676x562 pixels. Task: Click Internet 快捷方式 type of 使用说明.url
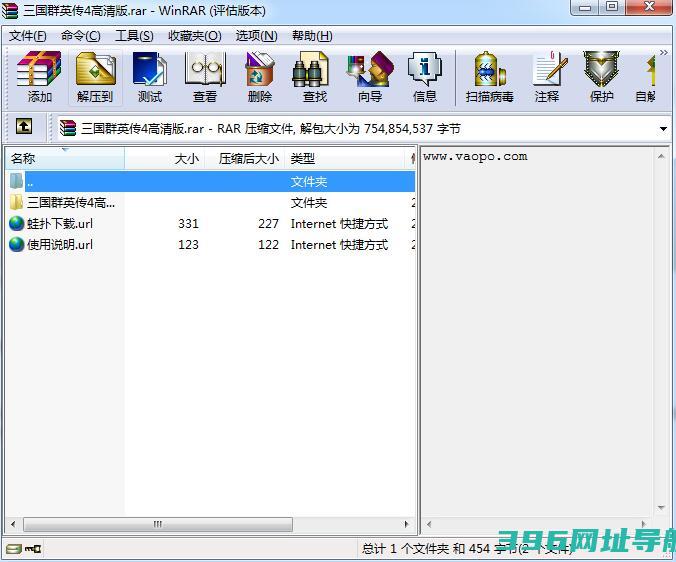pos(339,245)
